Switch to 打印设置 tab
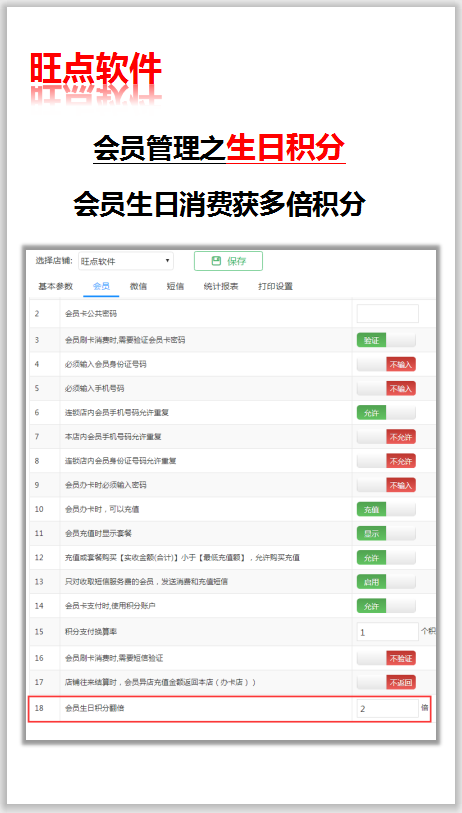This screenshot has height=813, width=462. coord(275,286)
